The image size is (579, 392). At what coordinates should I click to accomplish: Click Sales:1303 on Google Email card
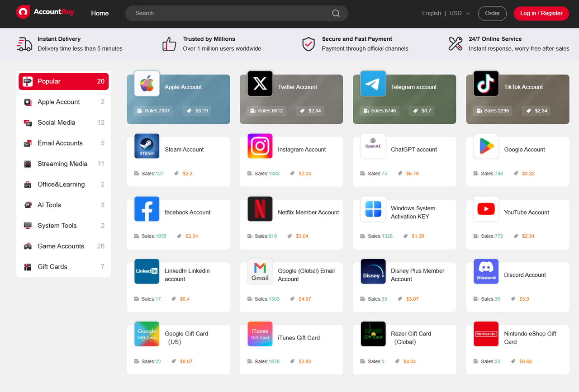tap(267, 299)
